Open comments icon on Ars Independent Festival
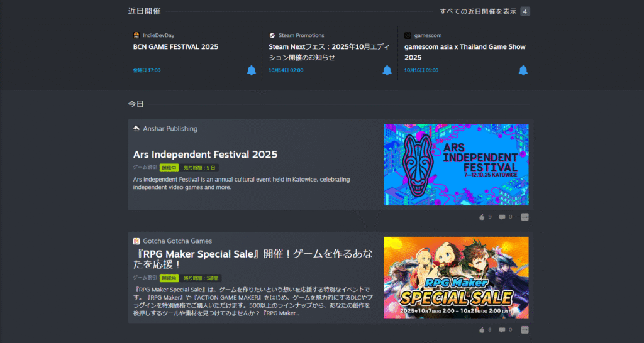 click(x=502, y=217)
